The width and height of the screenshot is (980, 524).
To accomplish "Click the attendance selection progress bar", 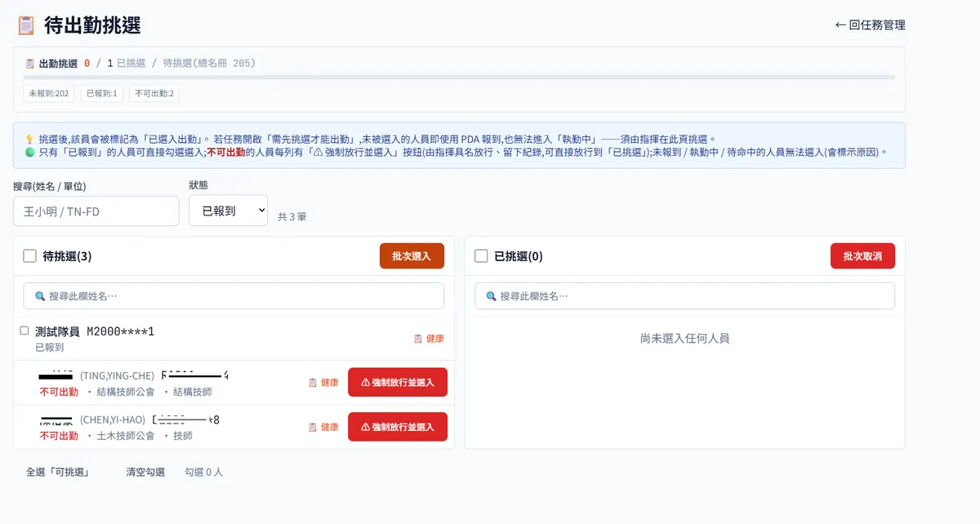I will pos(459,78).
